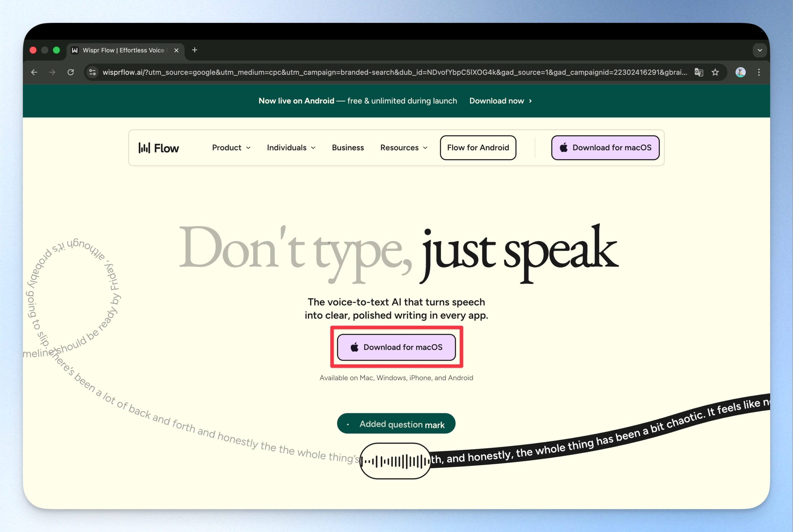This screenshot has height=532, width=793.
Task: Click Download now banner link
Action: click(500, 101)
